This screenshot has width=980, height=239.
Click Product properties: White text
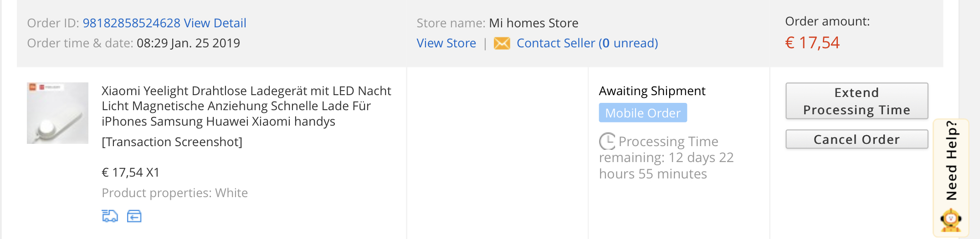tap(174, 193)
